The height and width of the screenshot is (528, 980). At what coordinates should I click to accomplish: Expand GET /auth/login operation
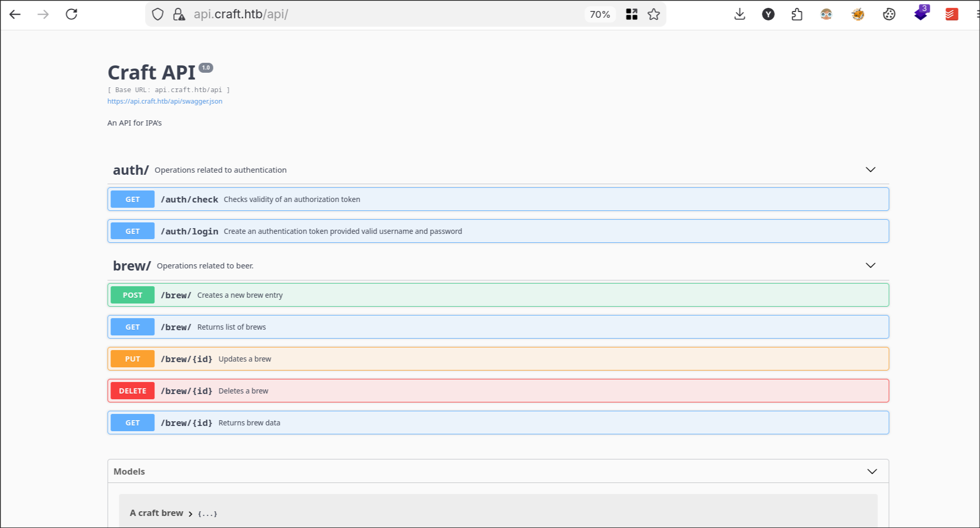click(x=498, y=231)
